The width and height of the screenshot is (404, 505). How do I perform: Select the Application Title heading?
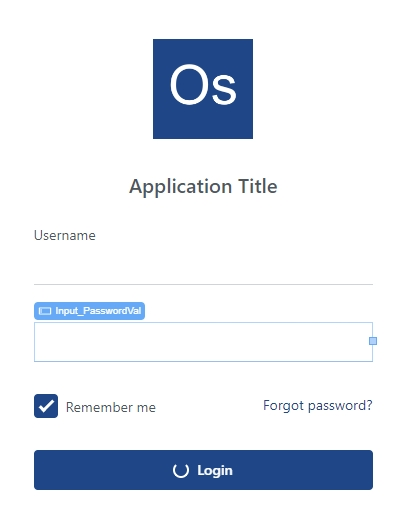click(203, 187)
